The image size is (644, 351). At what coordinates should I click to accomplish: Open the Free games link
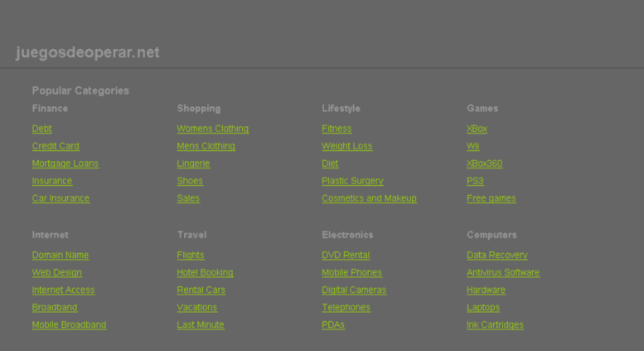(491, 198)
